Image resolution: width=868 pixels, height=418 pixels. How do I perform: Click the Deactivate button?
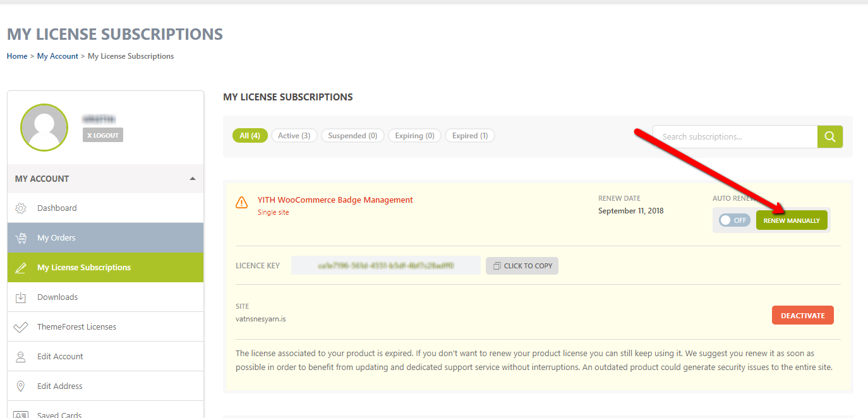pos(803,316)
